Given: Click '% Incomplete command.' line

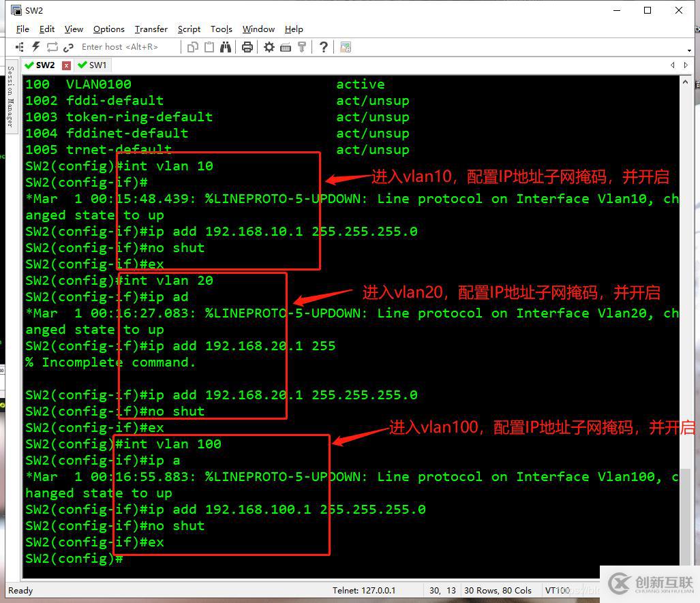Looking at the screenshot, I should point(110,362).
